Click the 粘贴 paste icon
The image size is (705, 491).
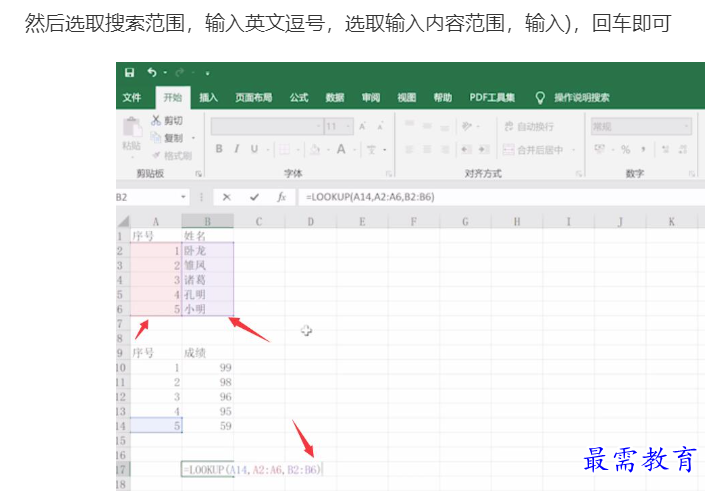click(132, 127)
